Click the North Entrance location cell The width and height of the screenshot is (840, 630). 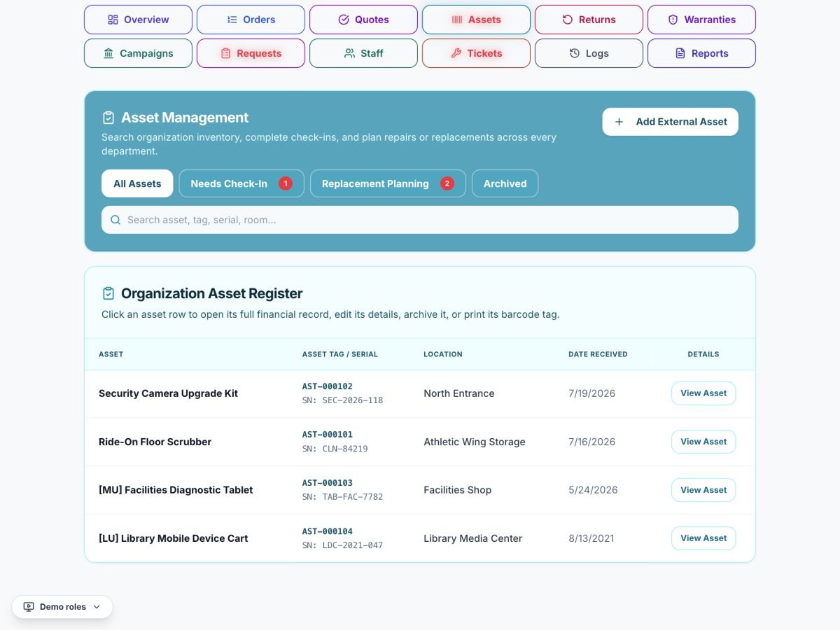pos(459,393)
